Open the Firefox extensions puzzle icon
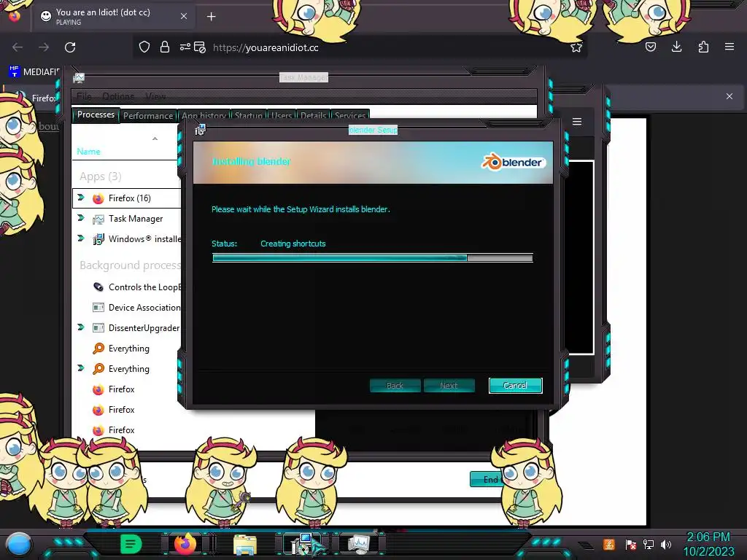Screen dimensions: 747x560 click(703, 47)
